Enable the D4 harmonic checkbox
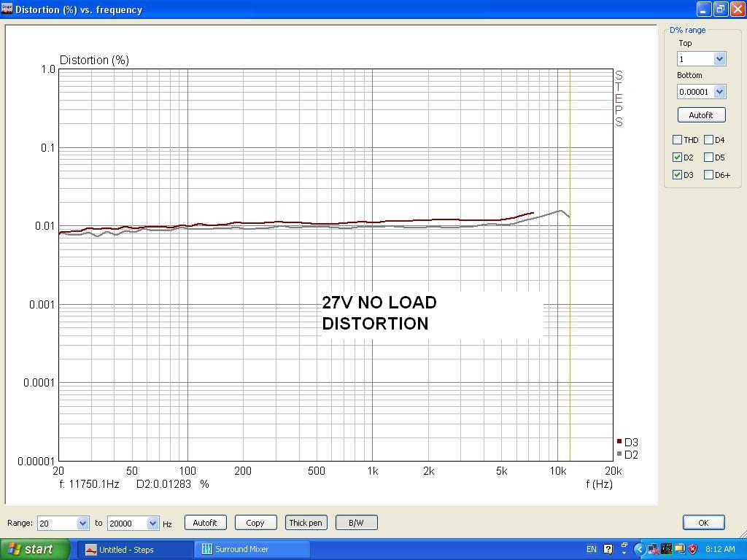The width and height of the screenshot is (747, 560). point(708,139)
